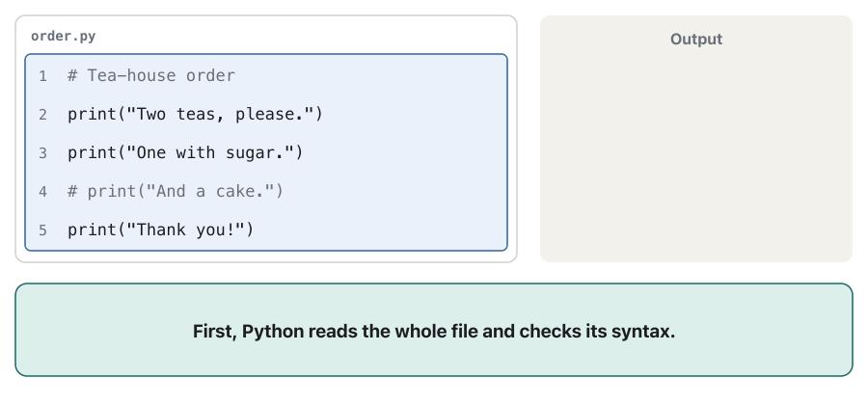Click the order.py file name label
Viewport: 868px width, 405px height.
pyautogui.click(x=63, y=37)
